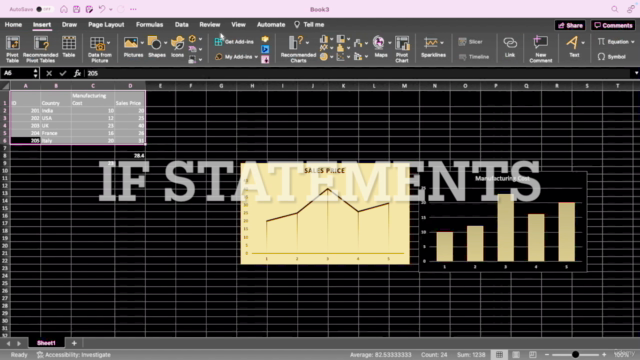The height and width of the screenshot is (360, 640).
Task: Open the Formulas tab
Action: point(149,24)
